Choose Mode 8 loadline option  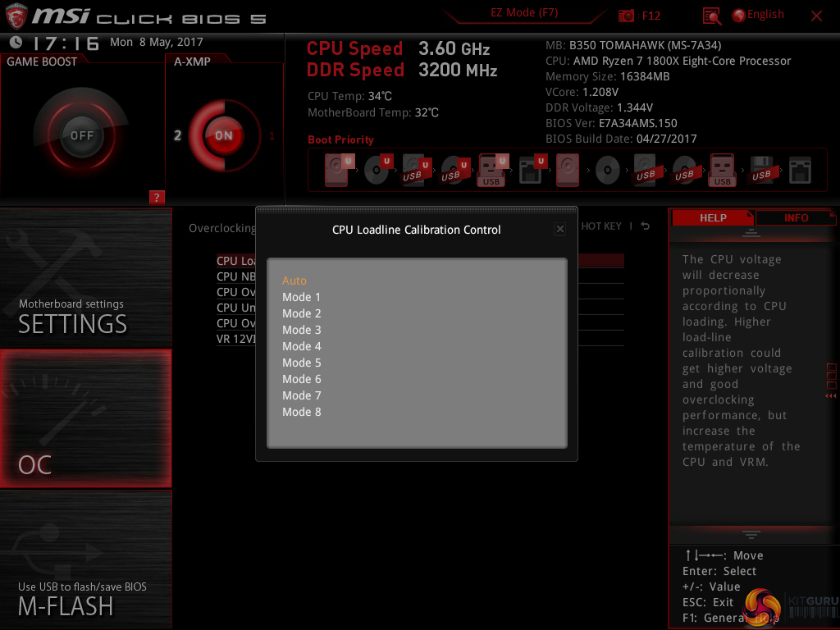302,412
